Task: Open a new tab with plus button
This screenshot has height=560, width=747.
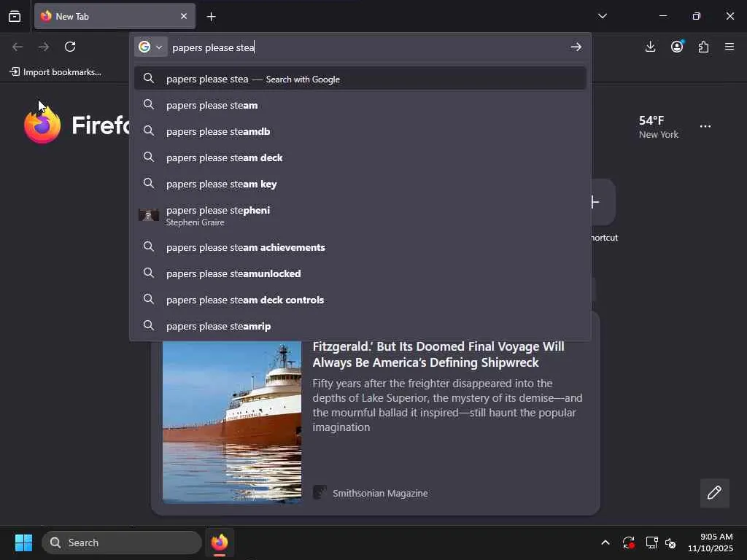Action: coord(211,17)
